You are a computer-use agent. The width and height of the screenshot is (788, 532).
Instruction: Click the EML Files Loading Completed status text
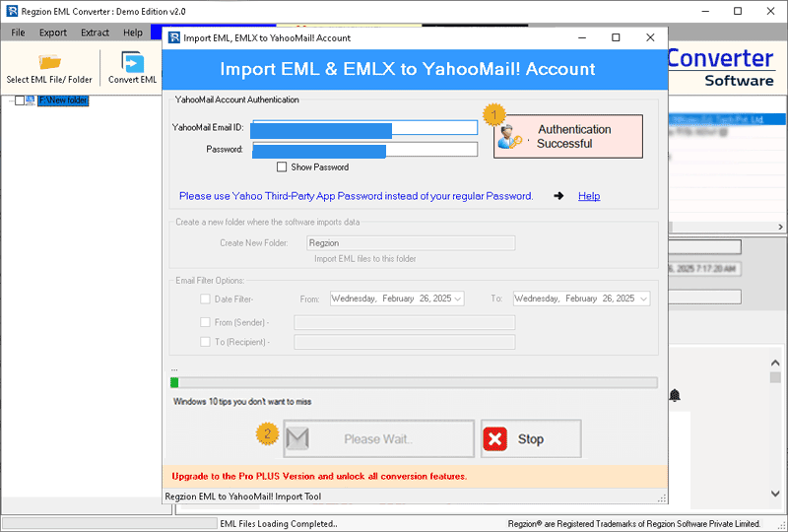[x=279, y=523]
